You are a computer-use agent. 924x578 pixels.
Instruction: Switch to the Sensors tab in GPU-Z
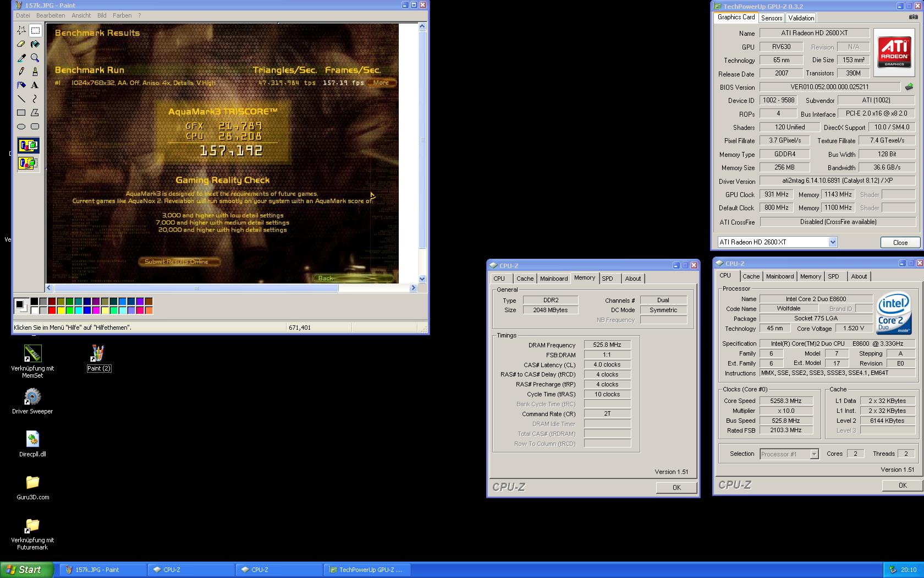click(772, 18)
